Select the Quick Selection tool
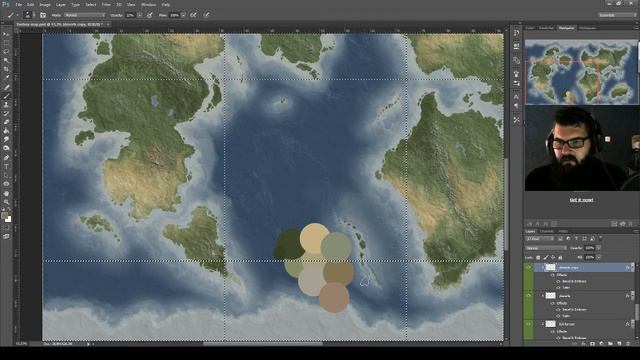640x360 pixels. [x=6, y=60]
